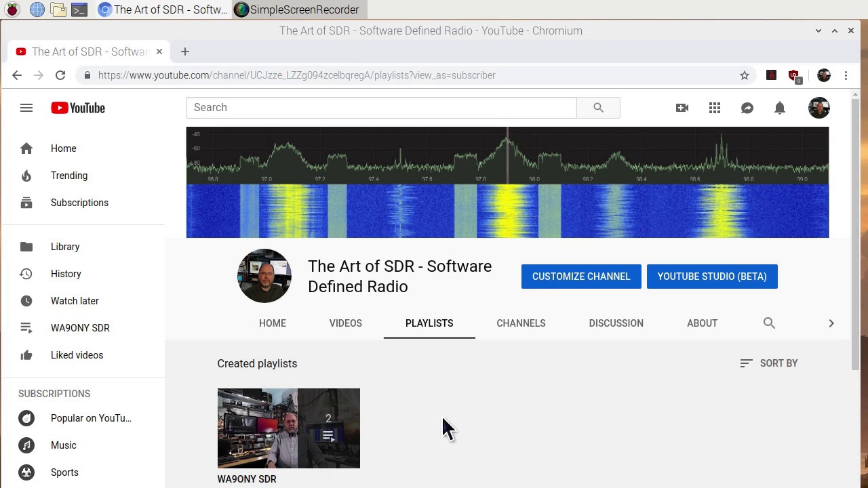Switch to SimpleScreenRecorder taskbar window

coord(299,9)
